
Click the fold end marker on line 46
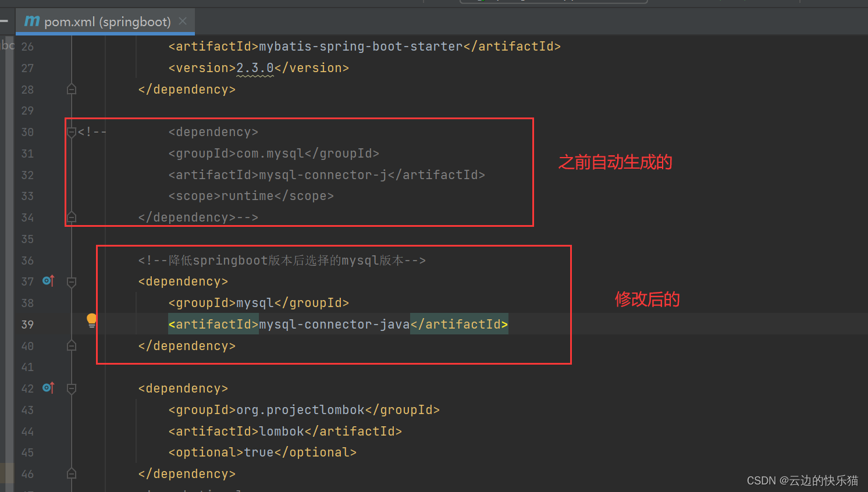point(72,474)
